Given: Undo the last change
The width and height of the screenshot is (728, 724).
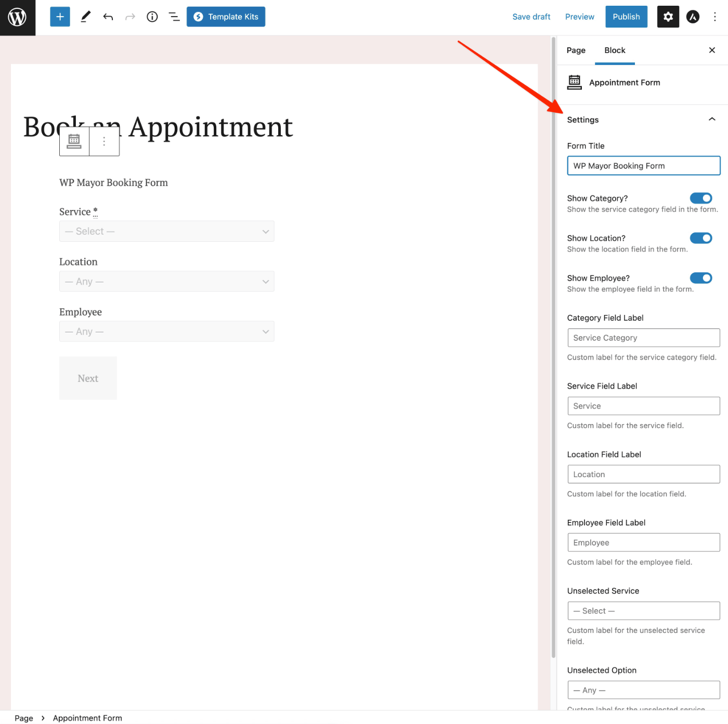Looking at the screenshot, I should [x=108, y=17].
